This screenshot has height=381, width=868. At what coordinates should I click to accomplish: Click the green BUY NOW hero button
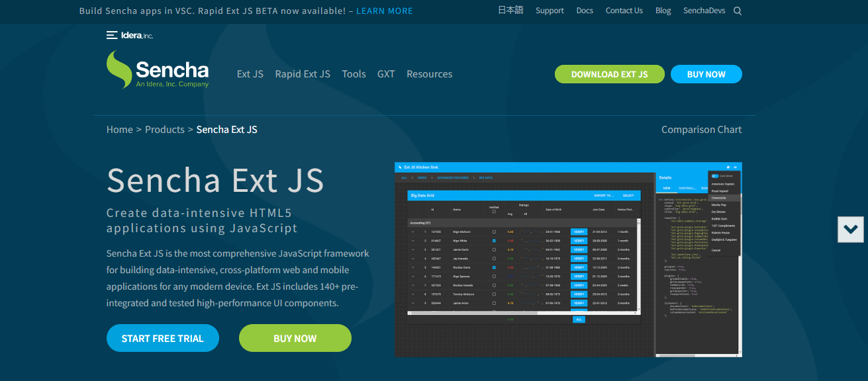(x=295, y=338)
